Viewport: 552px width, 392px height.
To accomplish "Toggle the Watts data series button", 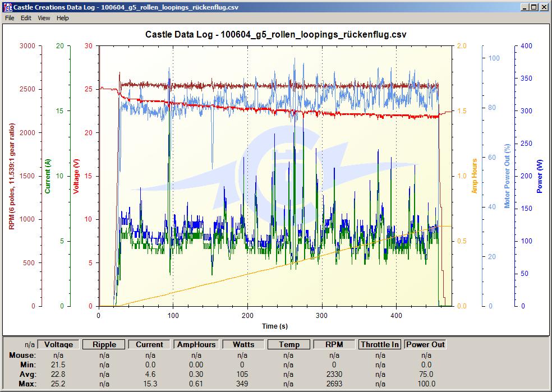I will click(243, 344).
